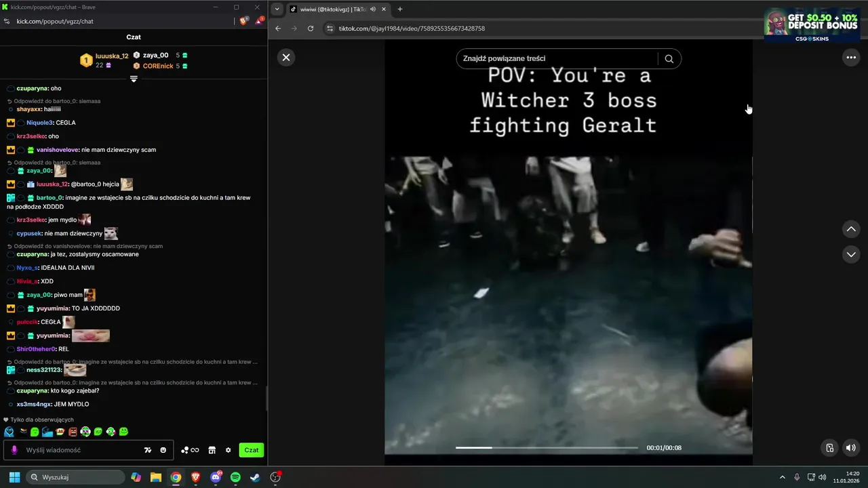Screen dimensions: 868x488
Task: Open Chrome tab search dropdown arrow
Action: tap(277, 9)
